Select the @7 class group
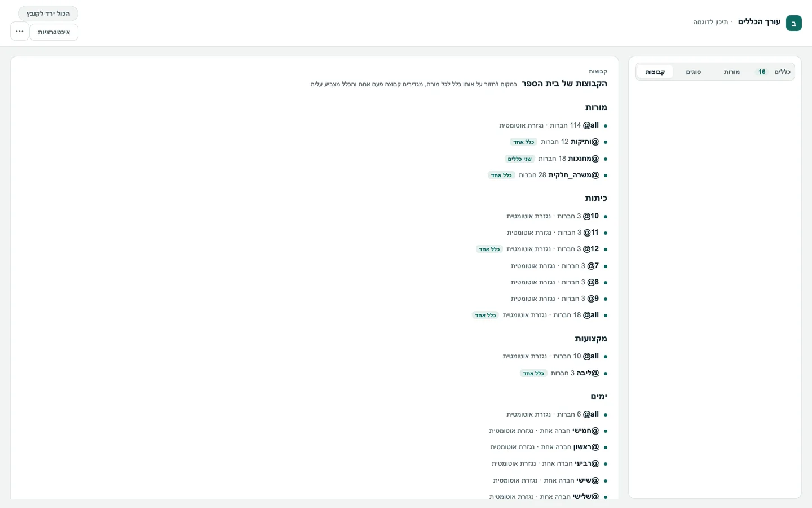 pyautogui.click(x=559, y=266)
